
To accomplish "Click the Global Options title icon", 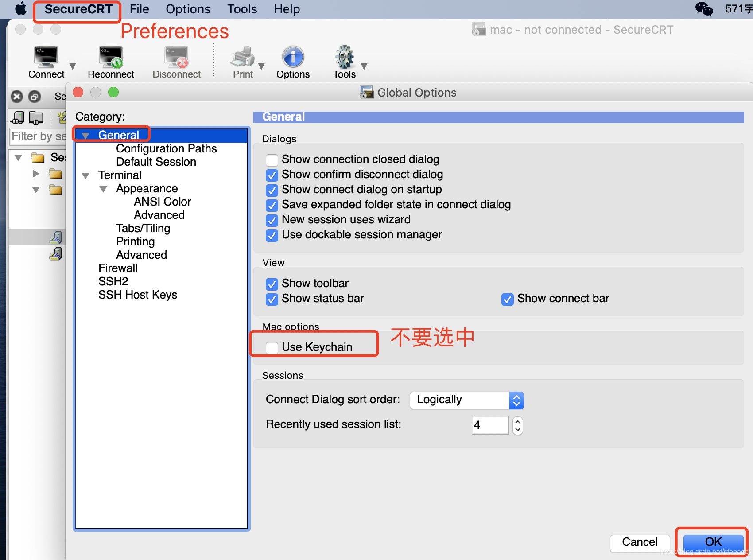I will tap(366, 92).
